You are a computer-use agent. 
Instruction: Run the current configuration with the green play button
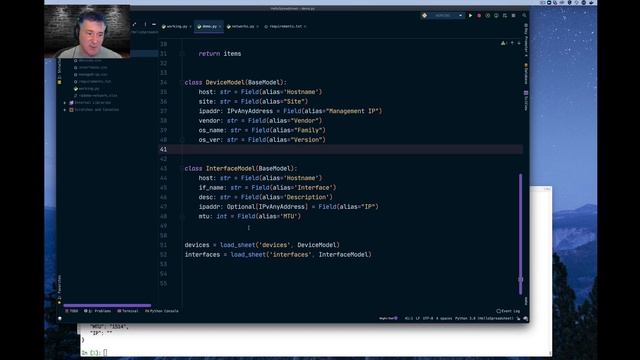(x=470, y=16)
